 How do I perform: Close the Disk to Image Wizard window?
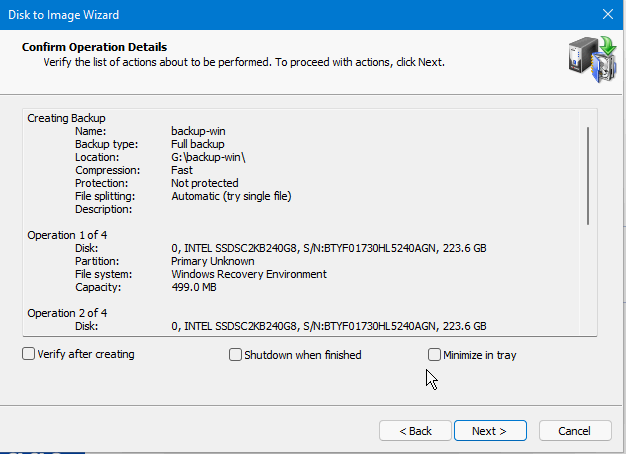(x=608, y=15)
